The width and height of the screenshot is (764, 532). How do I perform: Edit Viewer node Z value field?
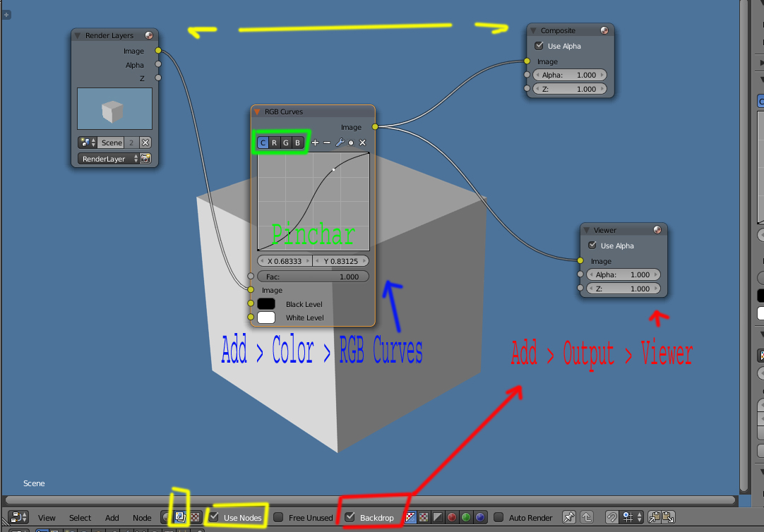[623, 289]
